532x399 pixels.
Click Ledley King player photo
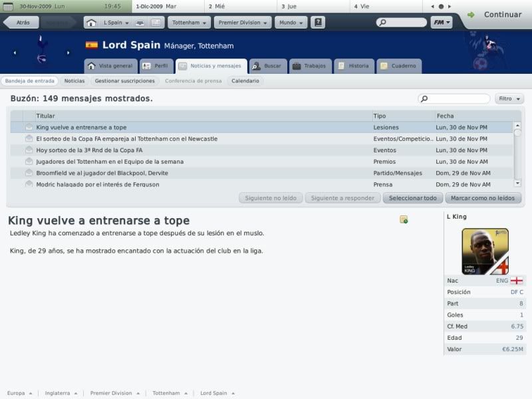coord(485,251)
